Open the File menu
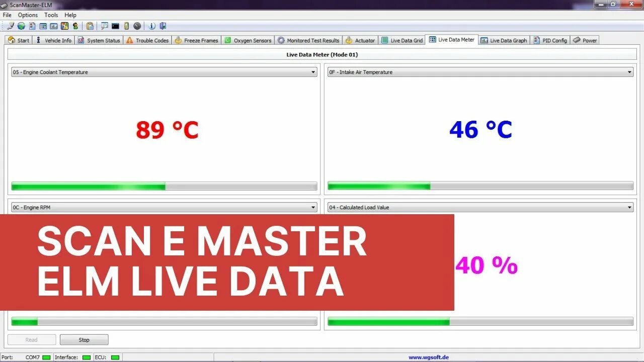 (7, 15)
